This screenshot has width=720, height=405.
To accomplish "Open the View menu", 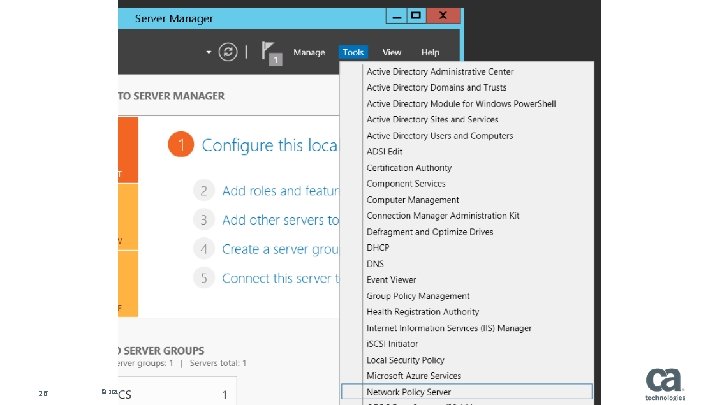I will (392, 52).
